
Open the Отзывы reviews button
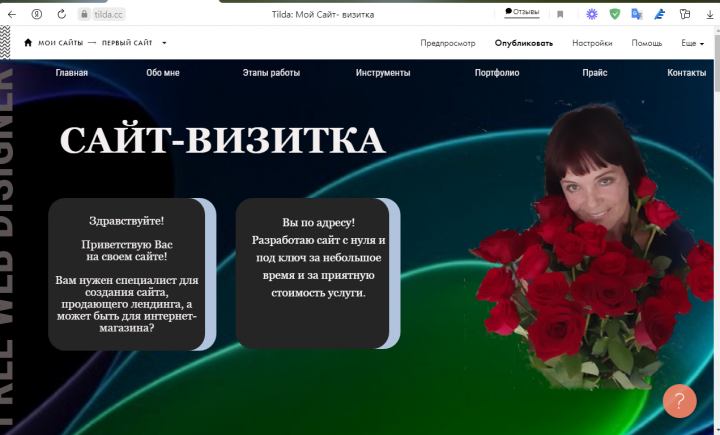pos(522,12)
